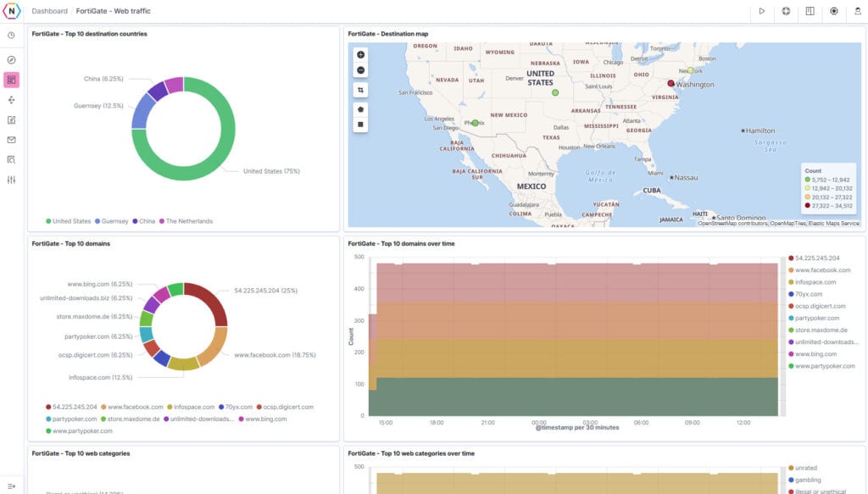Viewport: 868px width, 494px height.
Task: Zoom out on the destination map
Action: click(x=361, y=70)
